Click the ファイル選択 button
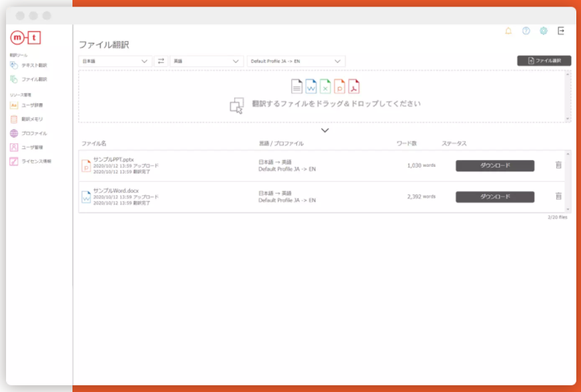Image resolution: width=581 pixels, height=392 pixels. [x=544, y=60]
